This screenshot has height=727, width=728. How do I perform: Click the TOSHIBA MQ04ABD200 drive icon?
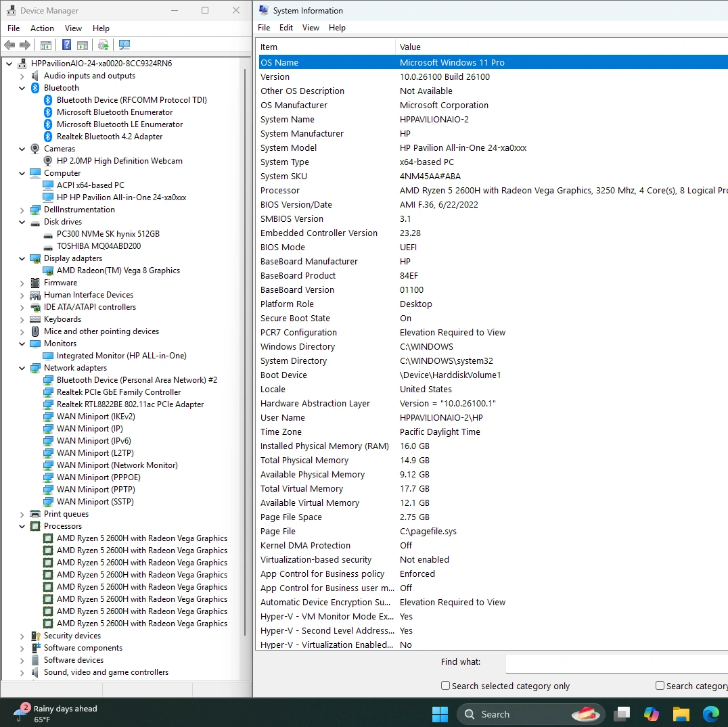pyautogui.click(x=48, y=246)
